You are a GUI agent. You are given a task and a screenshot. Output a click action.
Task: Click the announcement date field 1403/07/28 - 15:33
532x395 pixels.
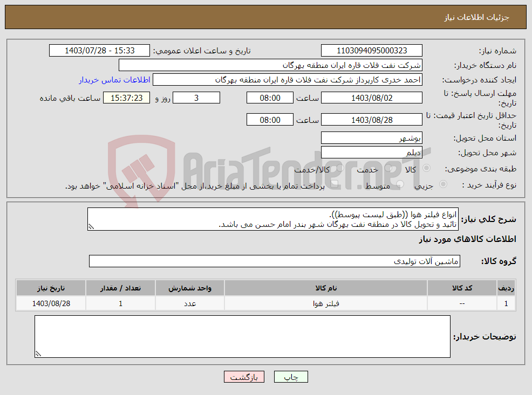coord(99,51)
